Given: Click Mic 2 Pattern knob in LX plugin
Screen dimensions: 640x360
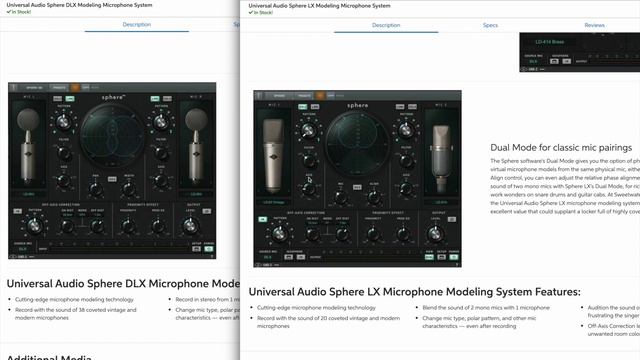Looking at the screenshot, I should point(406,130).
